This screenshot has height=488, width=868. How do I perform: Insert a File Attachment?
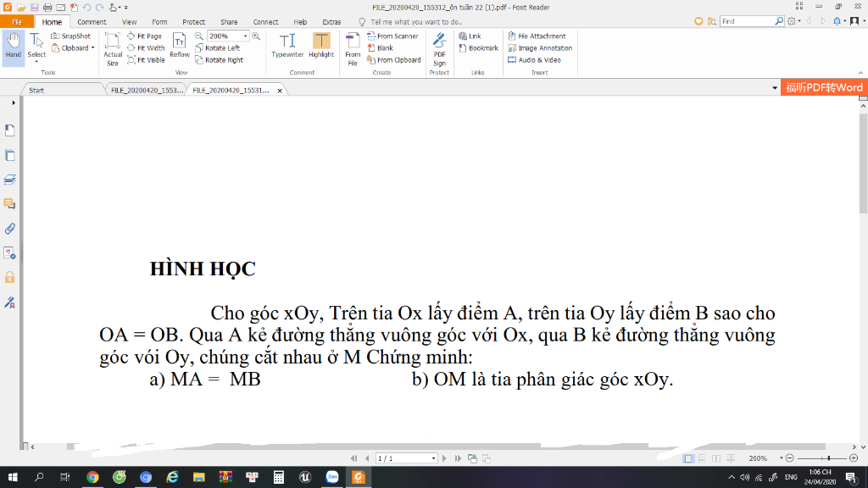(537, 36)
